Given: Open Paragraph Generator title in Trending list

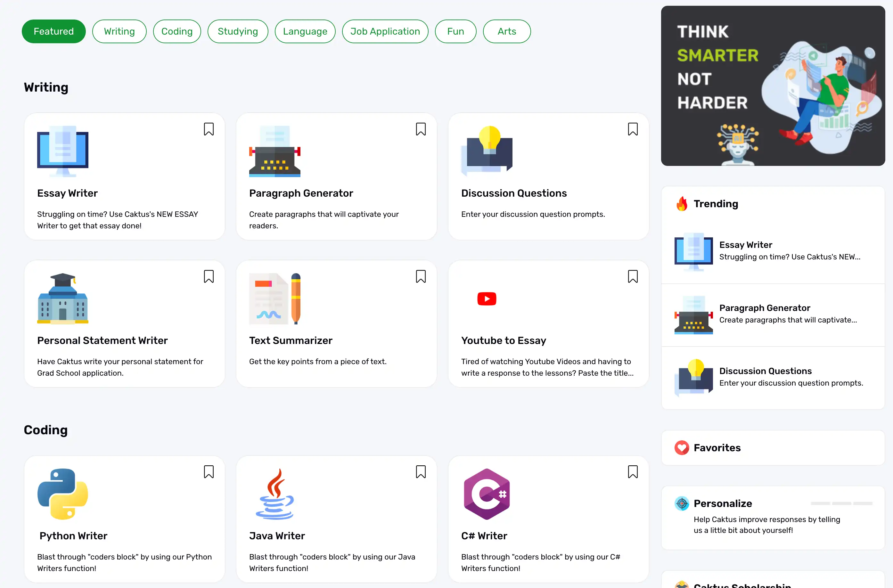Looking at the screenshot, I should click(x=765, y=308).
